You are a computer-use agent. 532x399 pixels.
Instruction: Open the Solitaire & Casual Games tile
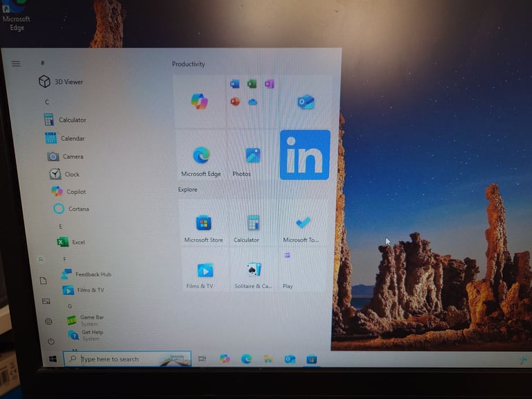tap(254, 270)
